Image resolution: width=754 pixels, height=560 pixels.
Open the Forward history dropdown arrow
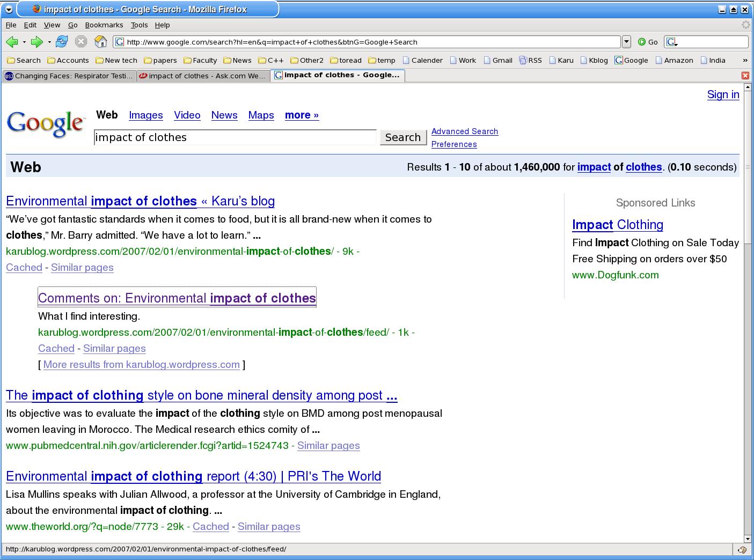click(49, 42)
